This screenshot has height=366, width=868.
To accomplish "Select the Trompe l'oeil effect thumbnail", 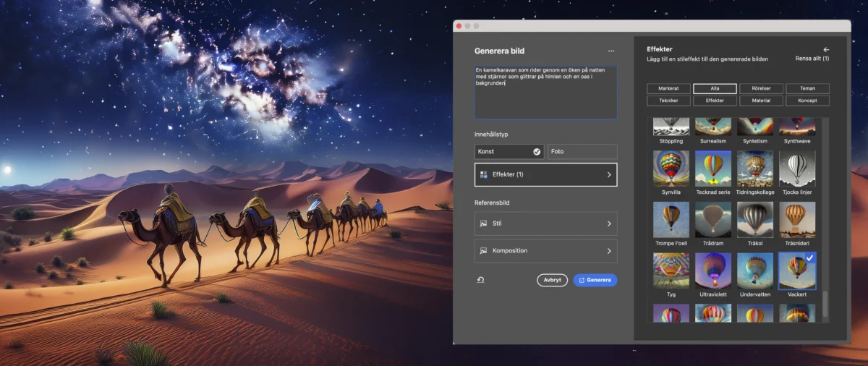I will coord(671,219).
